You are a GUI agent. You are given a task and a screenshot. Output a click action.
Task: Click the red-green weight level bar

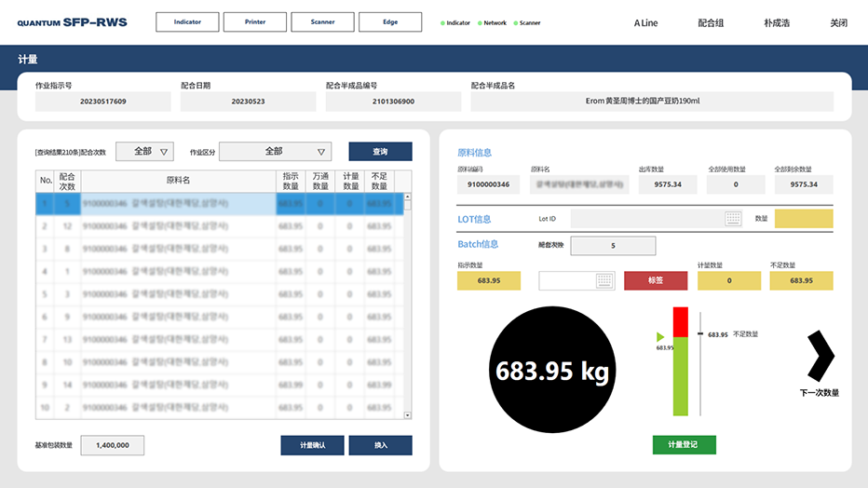coord(679,361)
